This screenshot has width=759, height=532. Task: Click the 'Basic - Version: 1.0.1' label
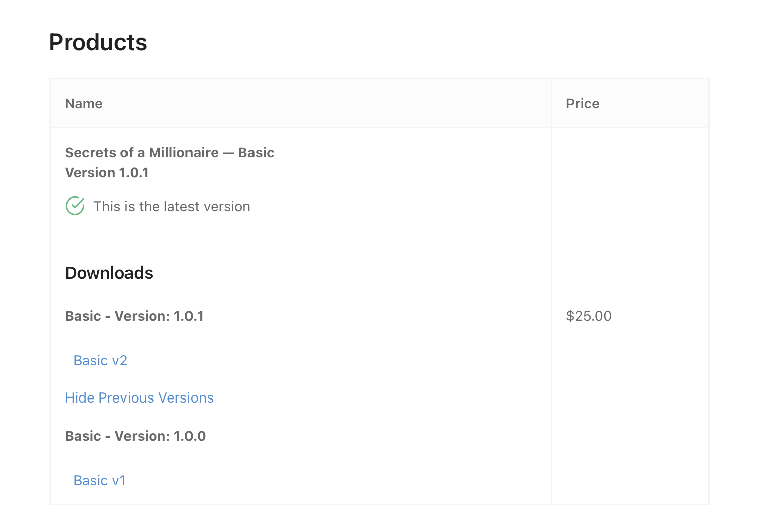pos(134,316)
